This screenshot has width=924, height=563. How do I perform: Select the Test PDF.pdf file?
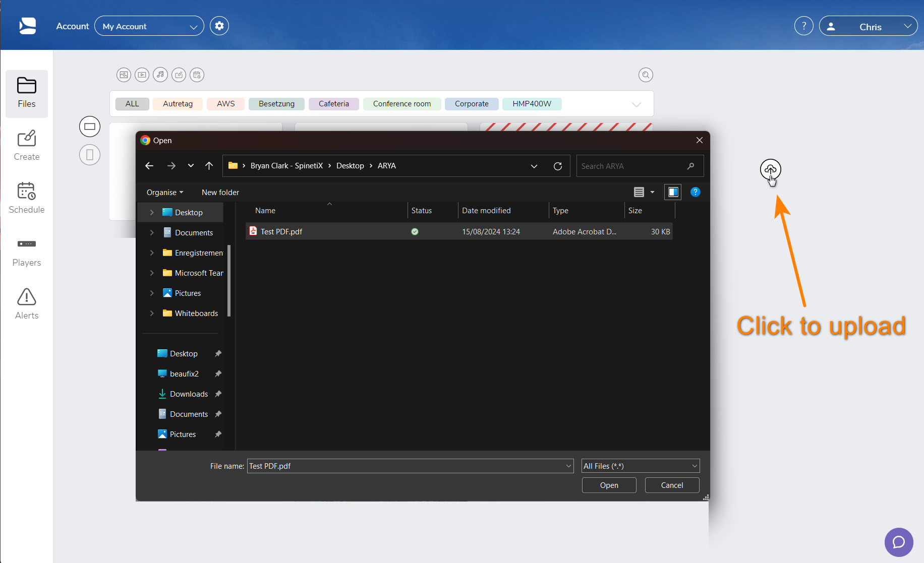click(x=459, y=232)
